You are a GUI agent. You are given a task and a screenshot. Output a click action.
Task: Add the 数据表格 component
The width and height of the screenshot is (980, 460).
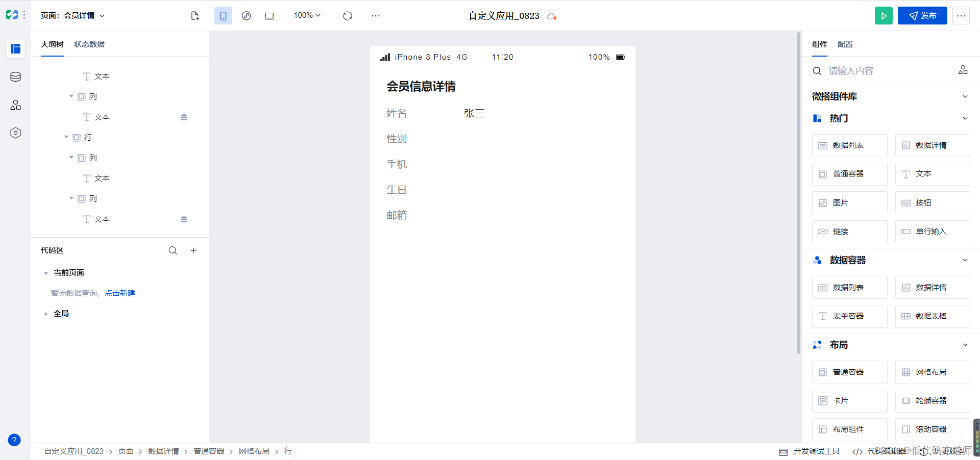(x=933, y=316)
